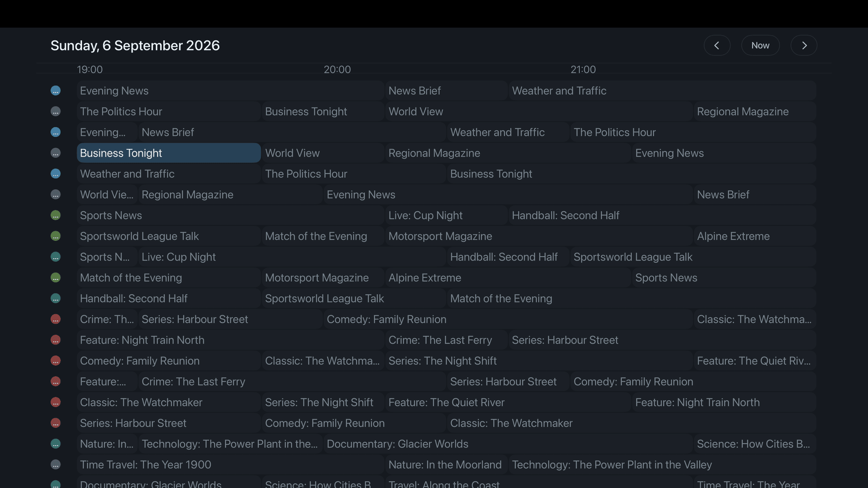
Task: Open Crime: The Last Ferry after Night Train North
Action: [447, 340]
